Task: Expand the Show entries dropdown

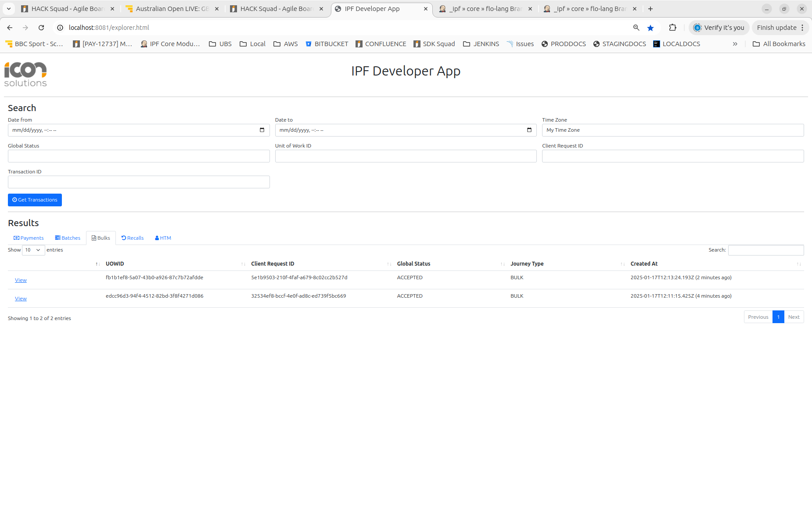Action: click(x=33, y=250)
